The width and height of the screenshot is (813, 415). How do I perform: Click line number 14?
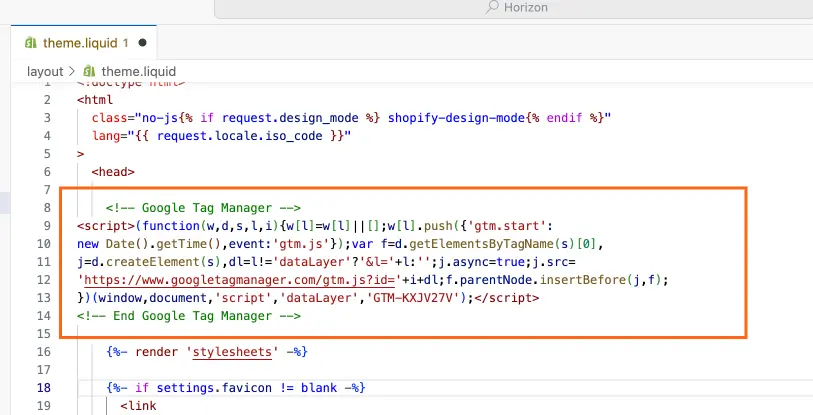click(44, 315)
